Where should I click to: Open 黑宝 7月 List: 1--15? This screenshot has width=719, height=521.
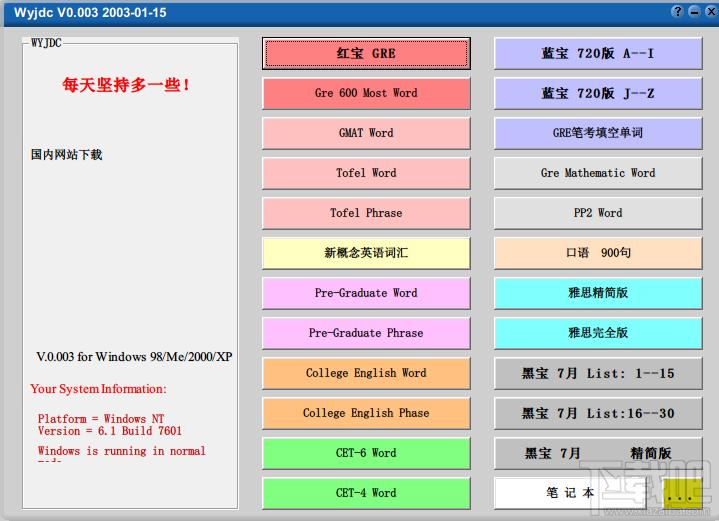[598, 373]
